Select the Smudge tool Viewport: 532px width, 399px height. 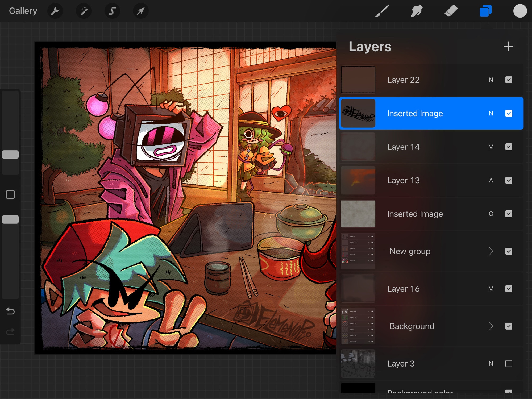(417, 11)
